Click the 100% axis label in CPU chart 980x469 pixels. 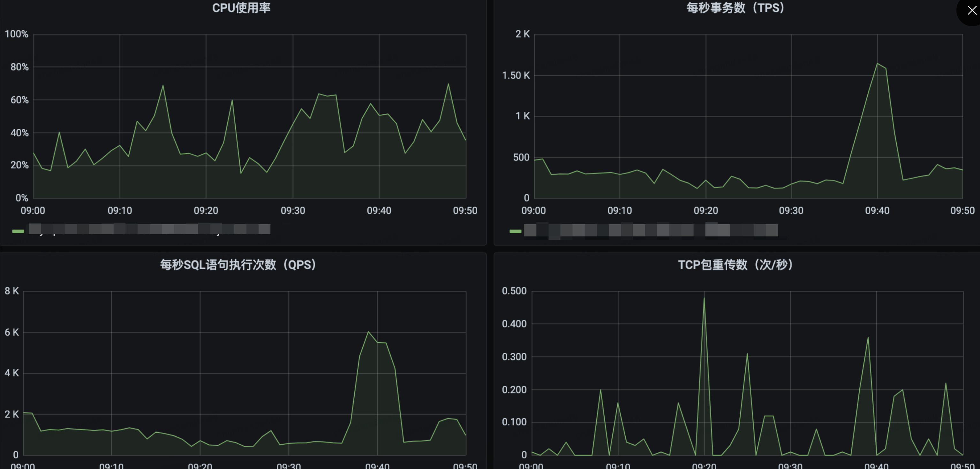(x=16, y=34)
